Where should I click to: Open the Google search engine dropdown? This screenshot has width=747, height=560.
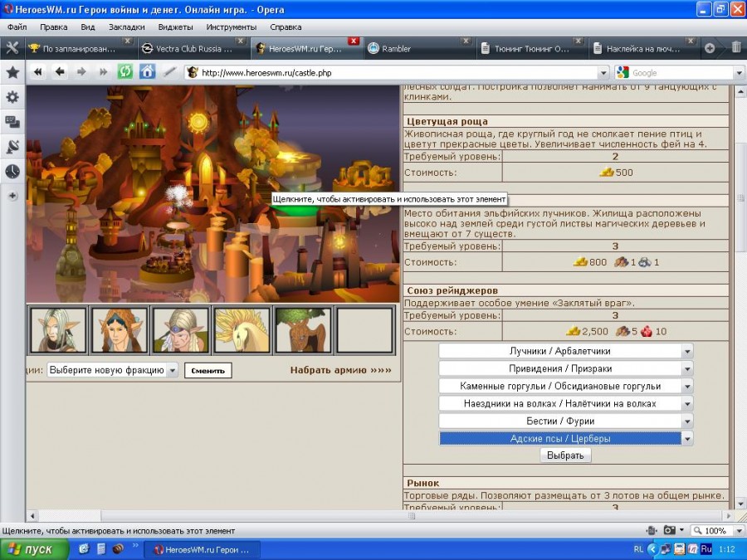(x=740, y=73)
